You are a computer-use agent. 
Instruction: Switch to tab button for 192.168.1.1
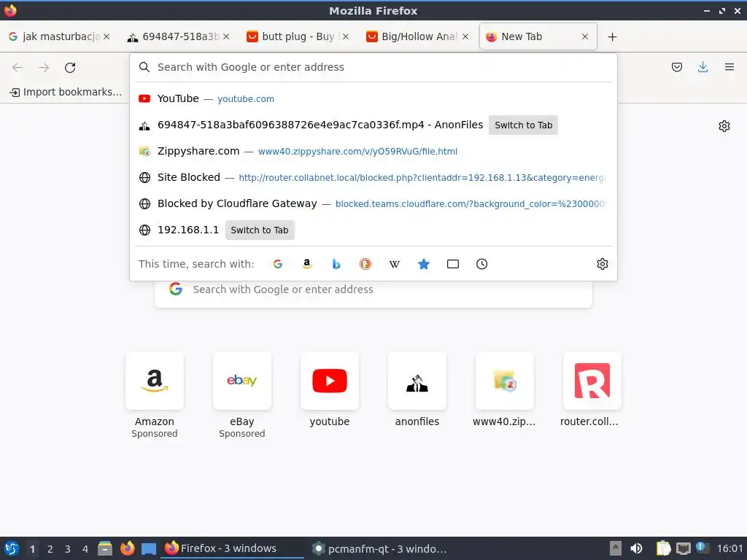tap(260, 230)
